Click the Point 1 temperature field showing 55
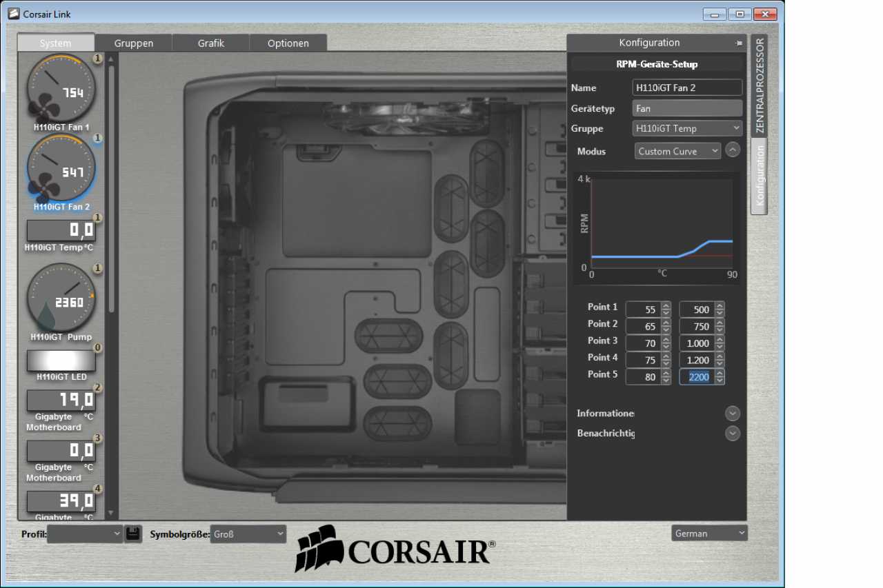The height and width of the screenshot is (588, 883). click(x=643, y=310)
